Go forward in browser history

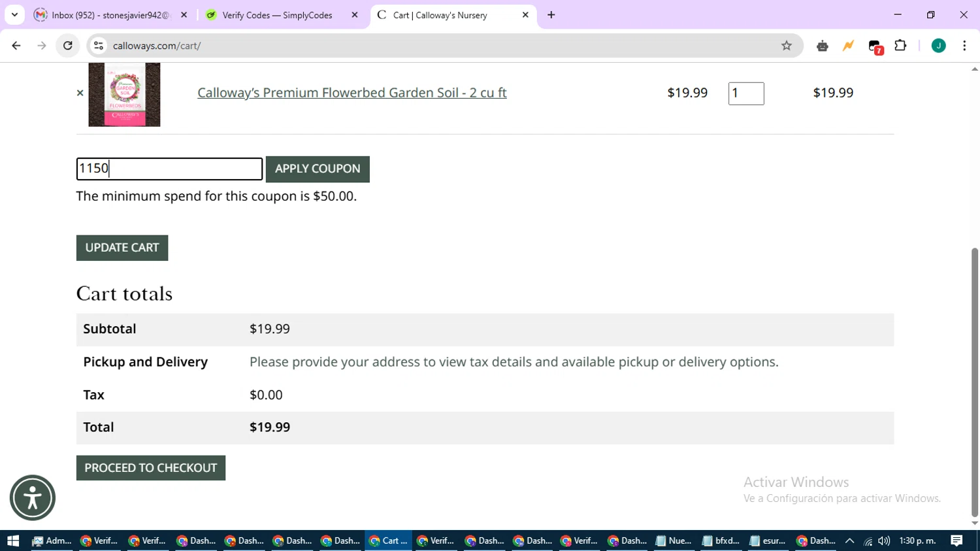[42, 46]
